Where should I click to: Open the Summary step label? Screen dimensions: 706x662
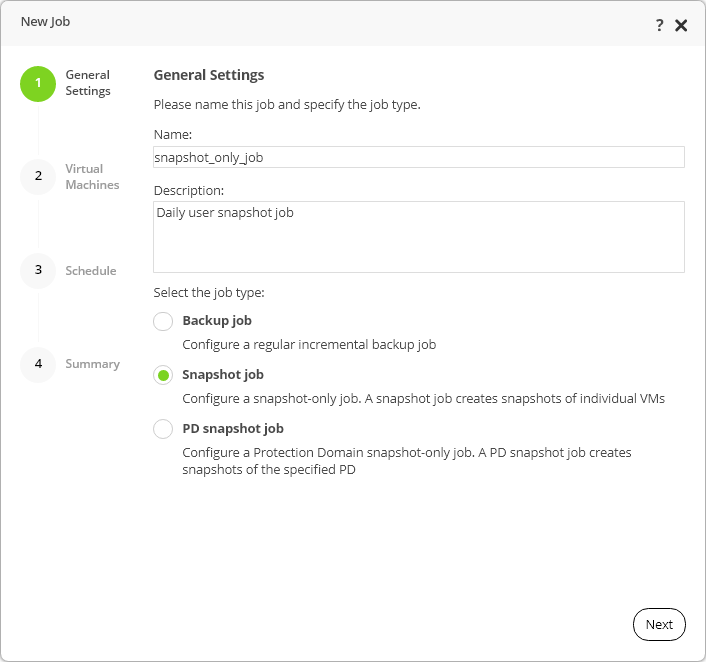point(92,364)
